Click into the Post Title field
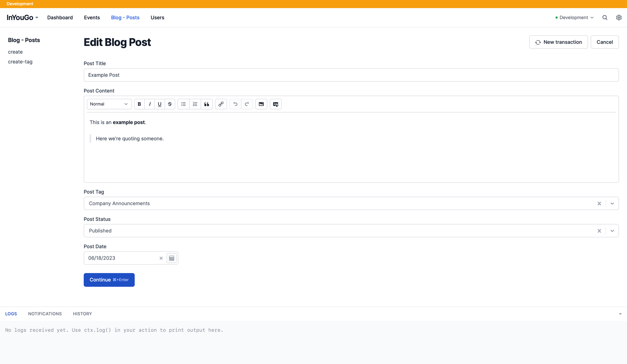This screenshot has height=364, width=627. click(x=351, y=75)
